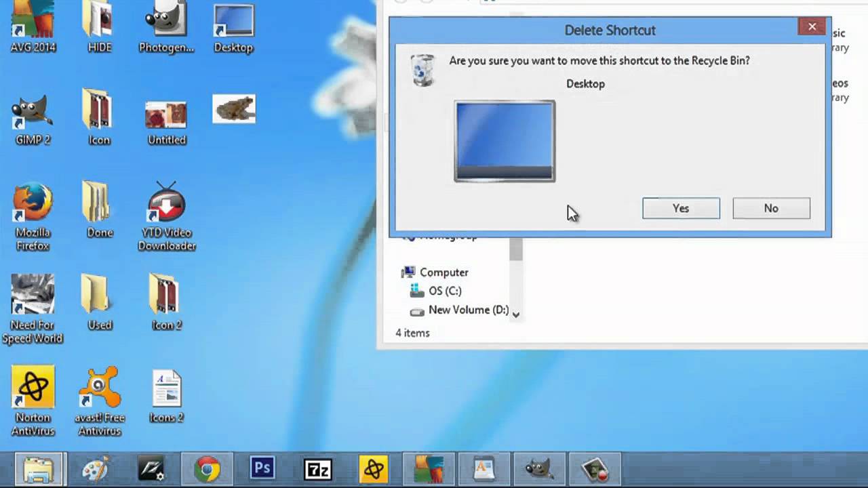This screenshot has height=488, width=868.
Task: Click the Desktop shortcut thumbnail preview
Action: click(x=504, y=140)
